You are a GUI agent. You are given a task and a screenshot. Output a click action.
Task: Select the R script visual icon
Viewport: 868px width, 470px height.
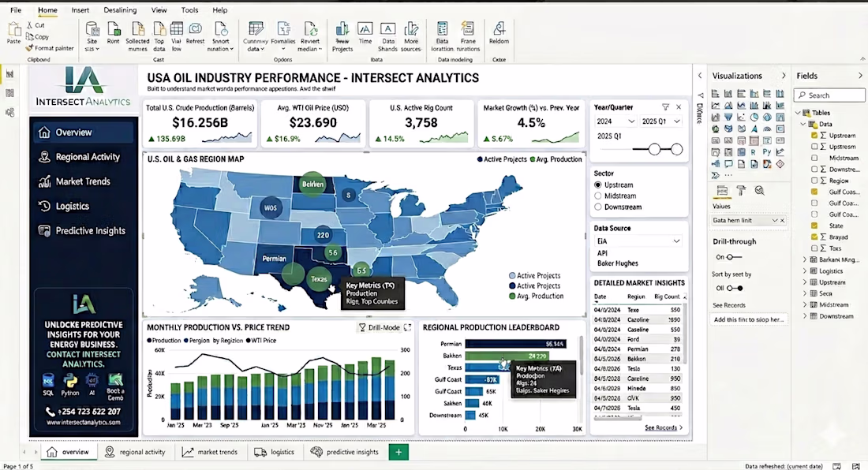point(754,152)
